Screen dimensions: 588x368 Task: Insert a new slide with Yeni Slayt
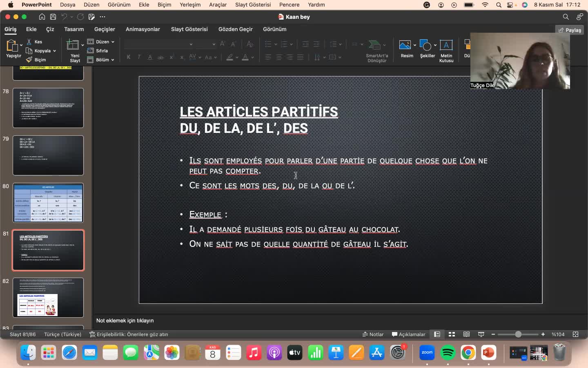pyautogui.click(x=73, y=45)
